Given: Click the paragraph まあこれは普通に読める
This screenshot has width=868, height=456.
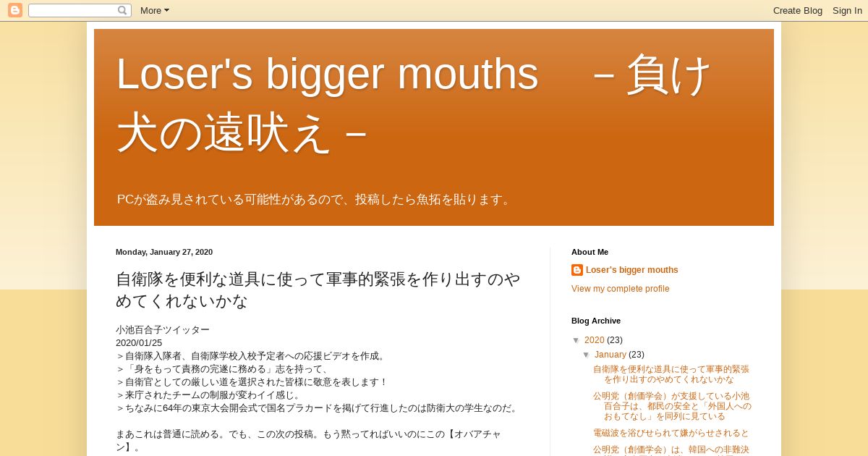Looking at the screenshot, I should [308, 441].
